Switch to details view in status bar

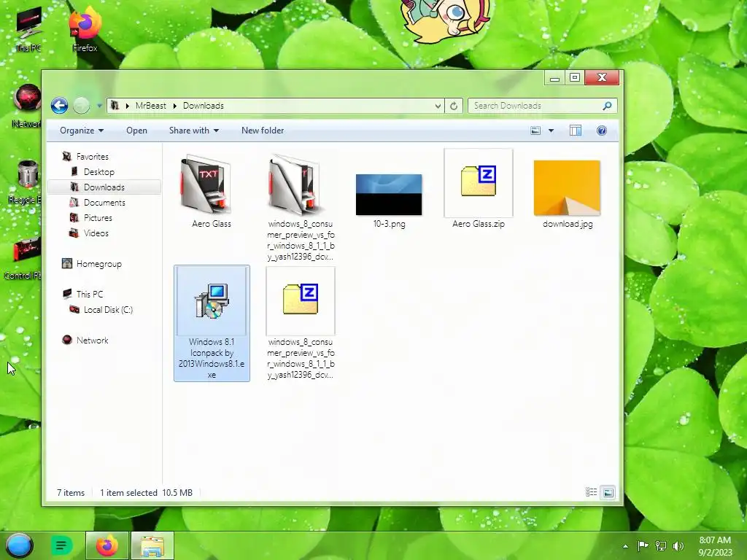[x=591, y=492]
